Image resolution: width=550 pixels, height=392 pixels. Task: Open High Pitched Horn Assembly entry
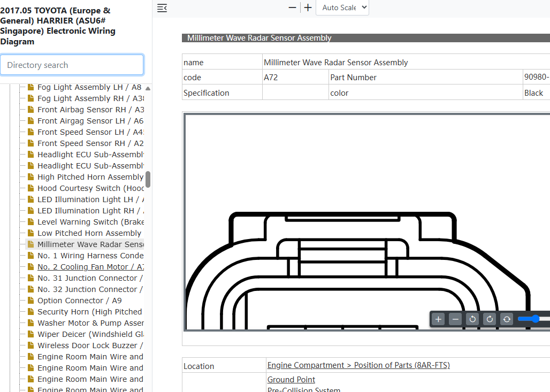(90, 176)
